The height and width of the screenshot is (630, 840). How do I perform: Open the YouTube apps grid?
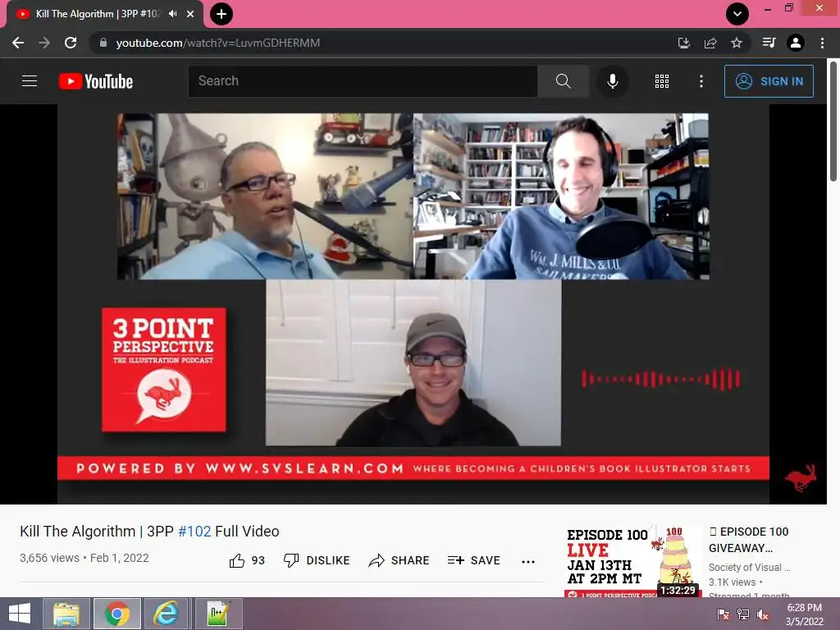(662, 81)
